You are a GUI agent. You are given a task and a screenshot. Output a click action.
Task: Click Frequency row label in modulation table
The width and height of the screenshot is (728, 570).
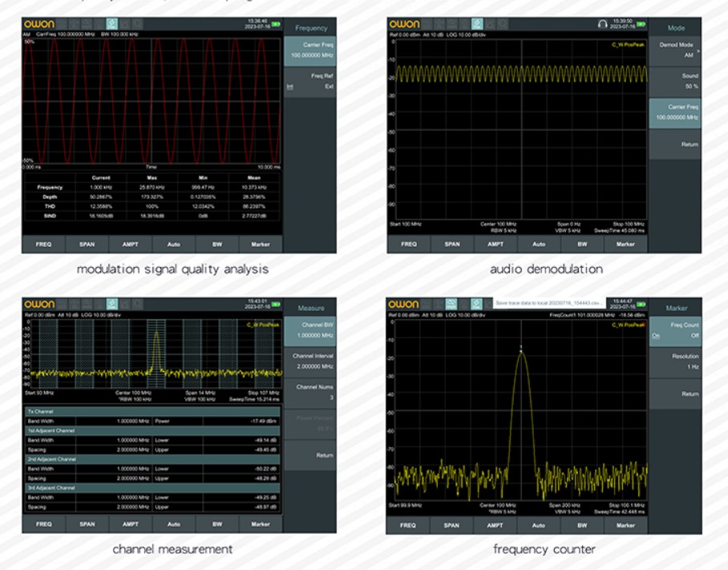coord(50,188)
